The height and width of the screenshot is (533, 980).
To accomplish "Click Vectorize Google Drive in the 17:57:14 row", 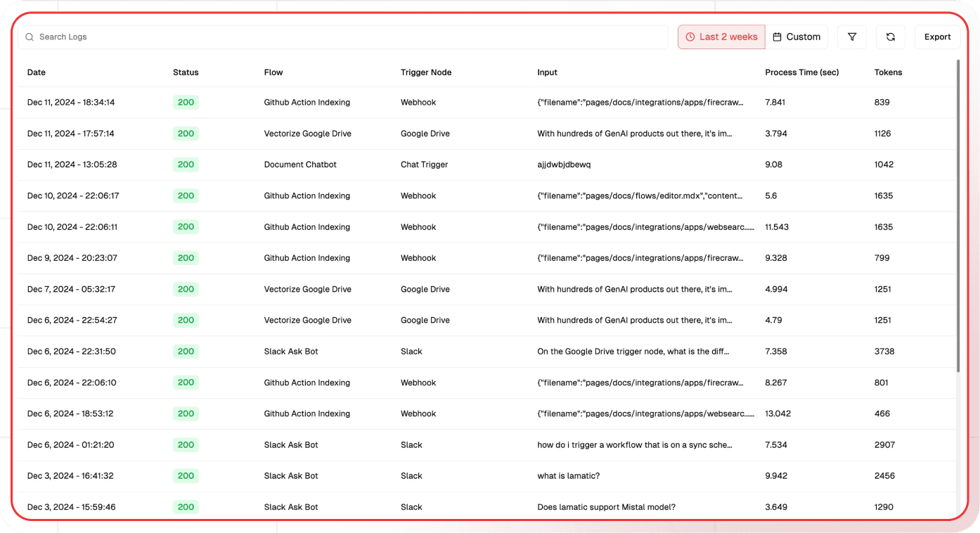I will 308,134.
